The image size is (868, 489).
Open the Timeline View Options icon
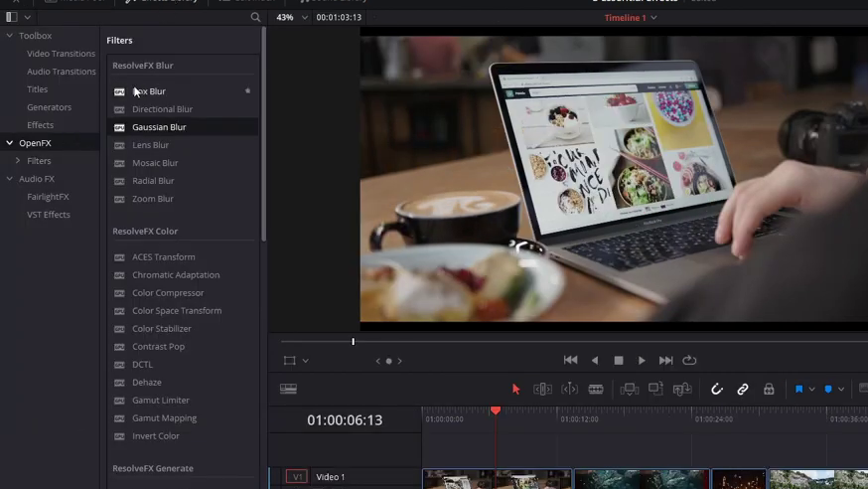pos(288,389)
